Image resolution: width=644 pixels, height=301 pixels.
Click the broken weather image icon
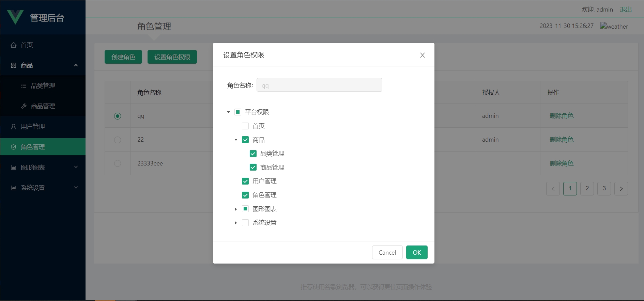tap(603, 26)
